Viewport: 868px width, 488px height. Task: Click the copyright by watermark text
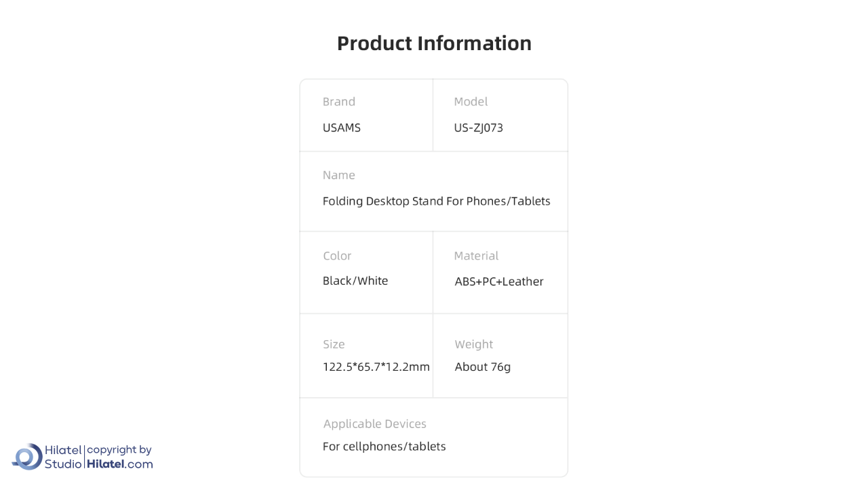tap(119, 450)
